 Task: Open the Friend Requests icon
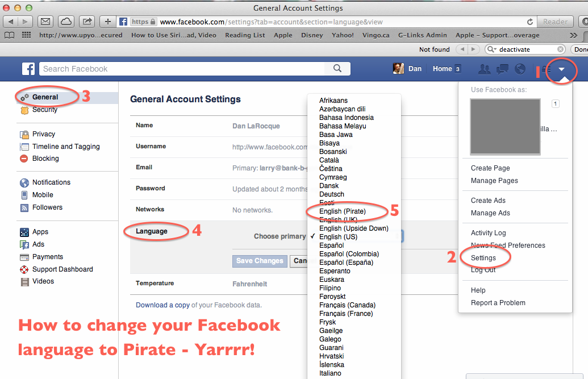click(484, 69)
